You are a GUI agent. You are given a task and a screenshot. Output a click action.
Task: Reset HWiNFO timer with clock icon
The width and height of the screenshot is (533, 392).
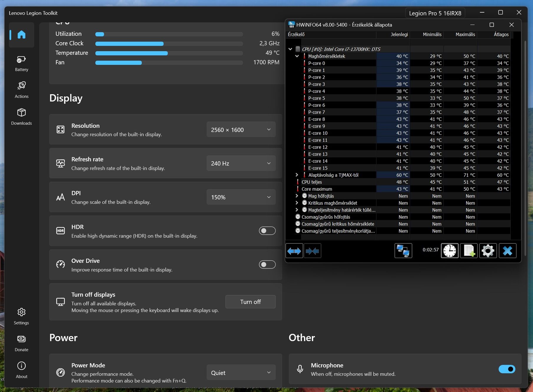[449, 251]
